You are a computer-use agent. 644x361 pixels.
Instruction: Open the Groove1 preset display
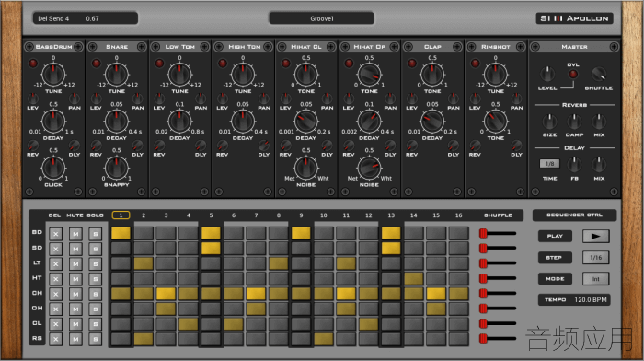[x=322, y=18]
